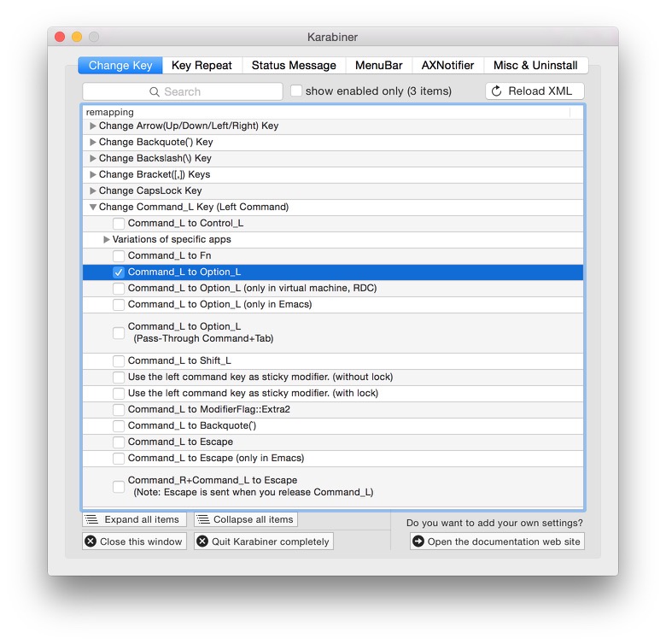Click the yellow minimize window button
The height and width of the screenshot is (644, 666).
coord(77,37)
